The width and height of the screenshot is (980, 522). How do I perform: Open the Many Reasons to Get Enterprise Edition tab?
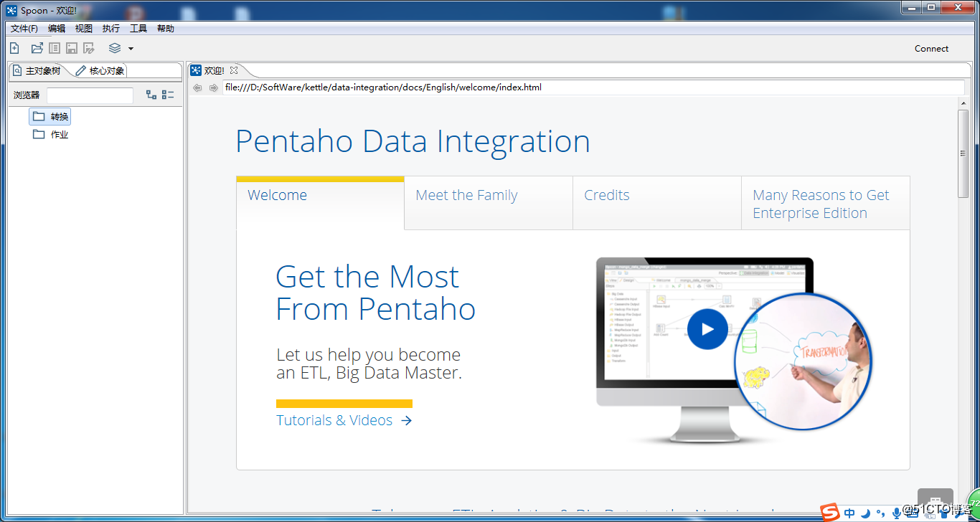pos(826,203)
